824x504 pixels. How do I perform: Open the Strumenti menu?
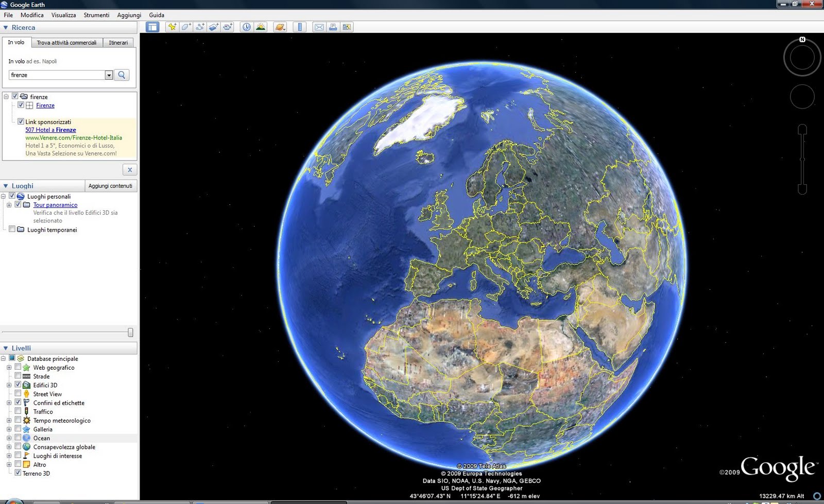click(96, 15)
